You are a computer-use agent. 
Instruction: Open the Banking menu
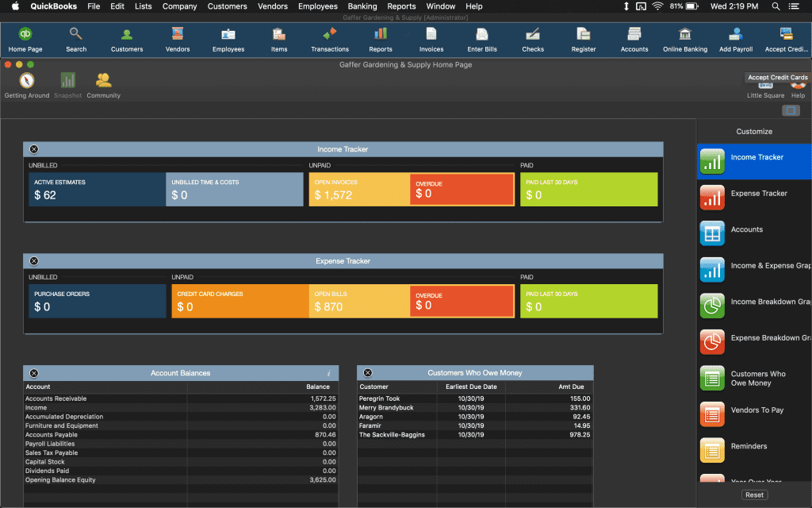coord(362,6)
